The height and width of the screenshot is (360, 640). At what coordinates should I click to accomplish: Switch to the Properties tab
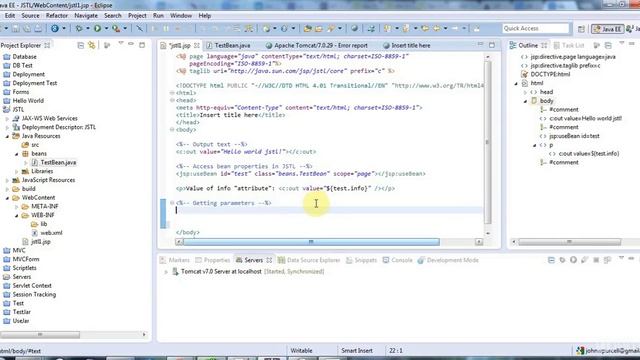click(x=213, y=260)
